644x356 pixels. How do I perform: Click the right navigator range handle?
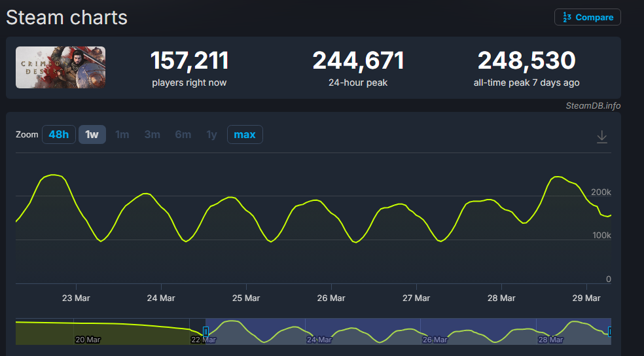tap(609, 332)
